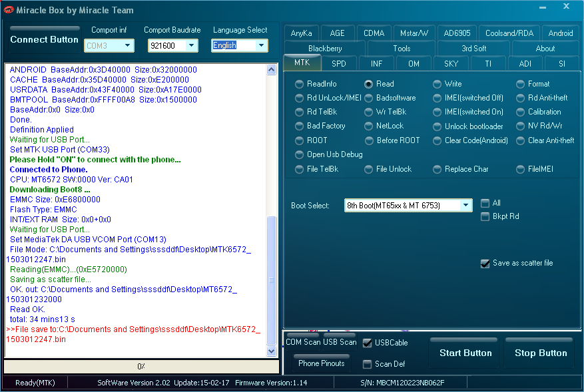Viewport: 584px width, 392px height.
Task: Open the AD6905 tab
Action: (x=457, y=33)
